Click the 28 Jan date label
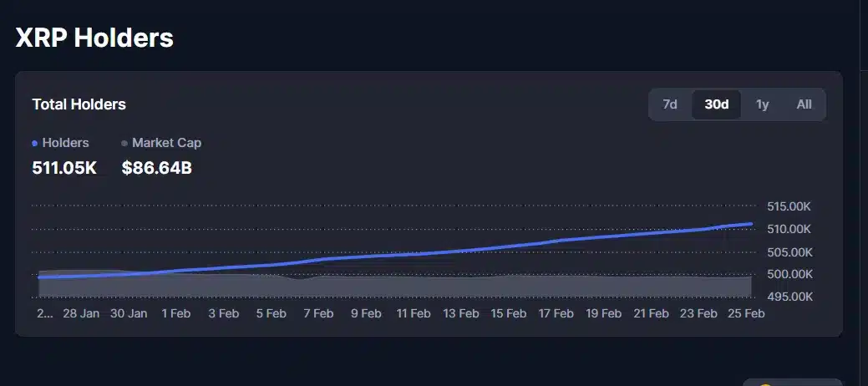The image size is (868, 386). point(81,313)
